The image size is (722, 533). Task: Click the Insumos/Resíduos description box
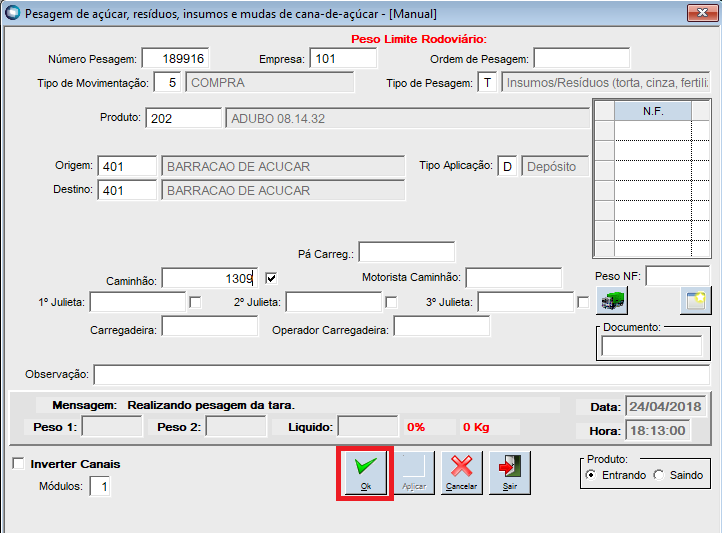(x=606, y=82)
